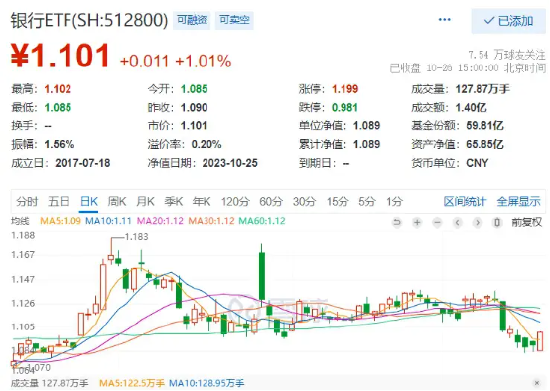
Task: Click the 银行ETF(SH:512800) title
Action: (x=89, y=20)
